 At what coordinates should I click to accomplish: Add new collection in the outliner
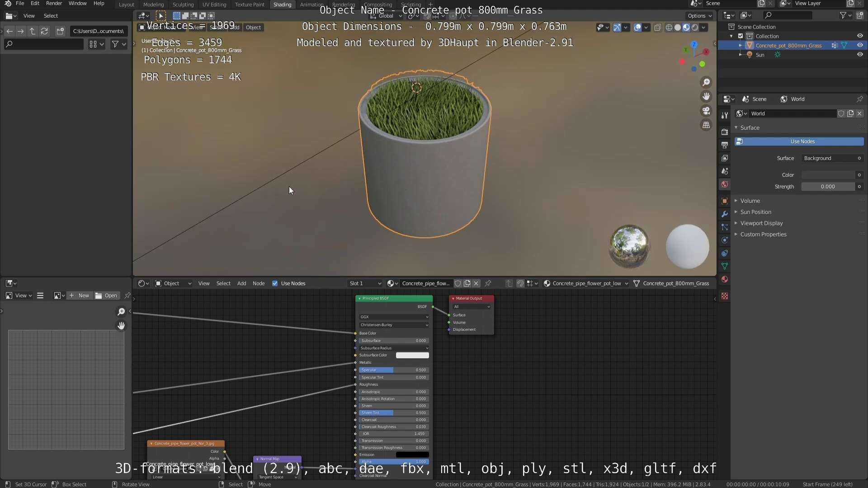tap(860, 15)
